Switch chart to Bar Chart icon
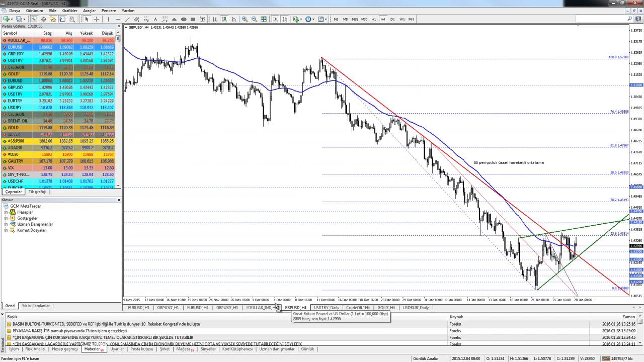644x362 pixels. (x=215, y=19)
